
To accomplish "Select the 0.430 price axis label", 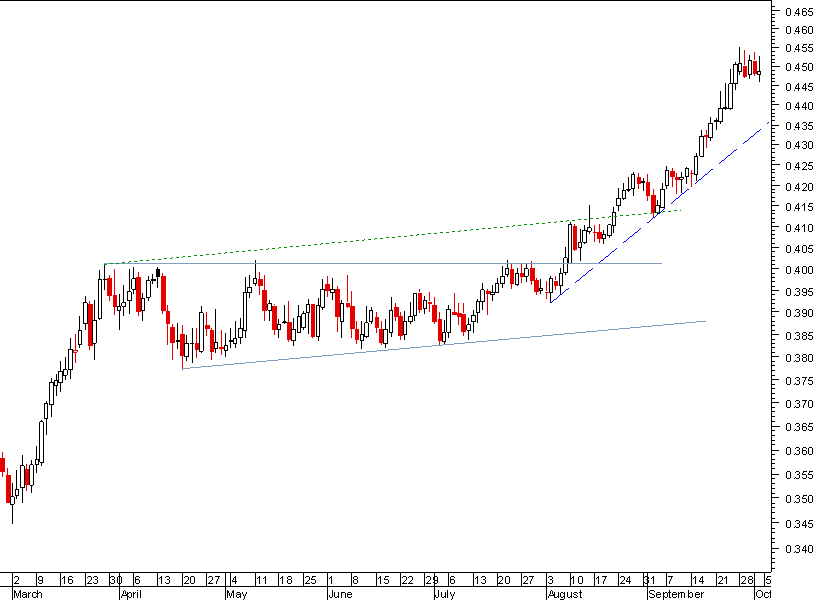I will (799, 145).
